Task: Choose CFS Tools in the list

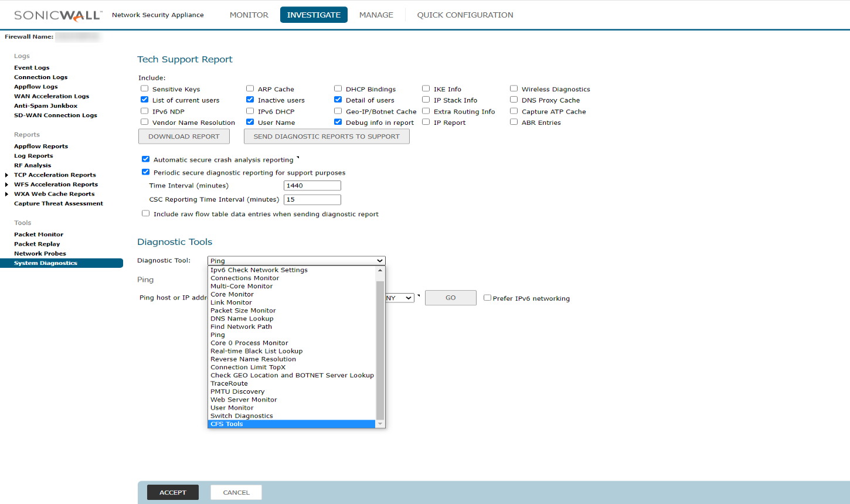Action: click(227, 424)
